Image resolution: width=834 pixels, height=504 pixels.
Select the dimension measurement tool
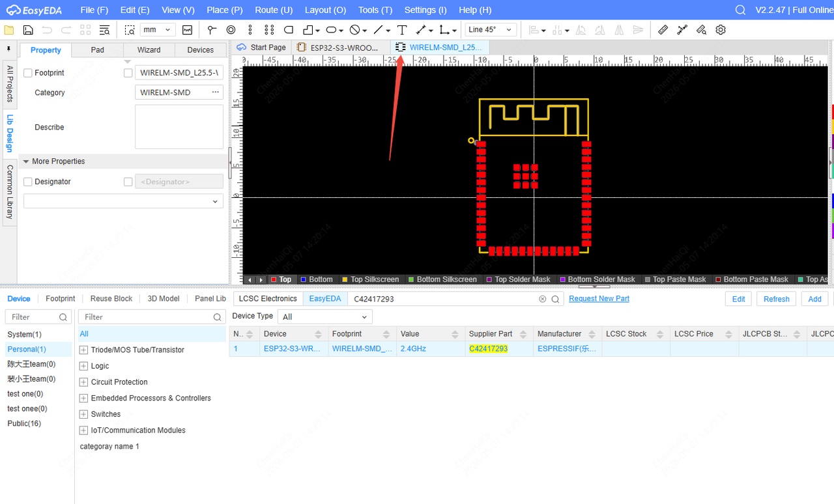pyautogui.click(x=421, y=30)
